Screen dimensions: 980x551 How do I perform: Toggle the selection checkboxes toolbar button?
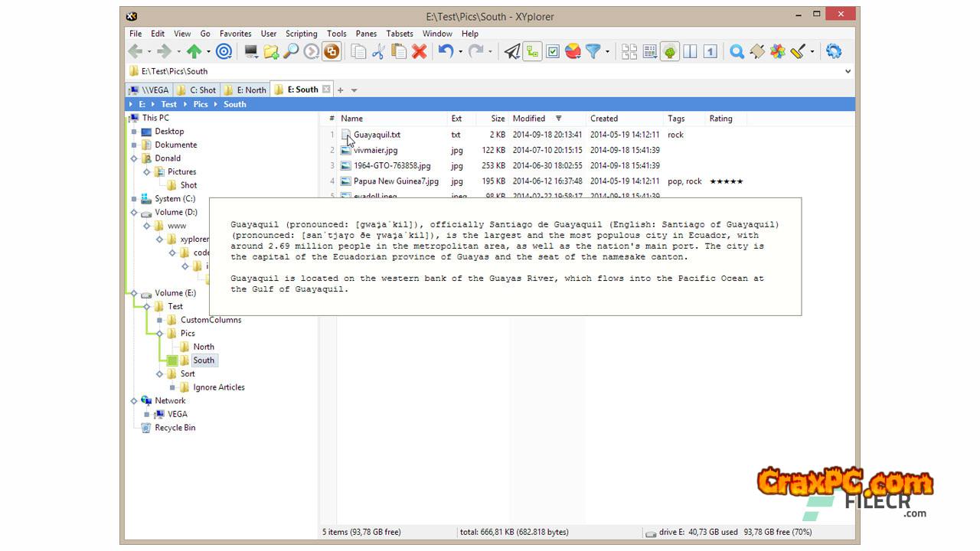(553, 51)
